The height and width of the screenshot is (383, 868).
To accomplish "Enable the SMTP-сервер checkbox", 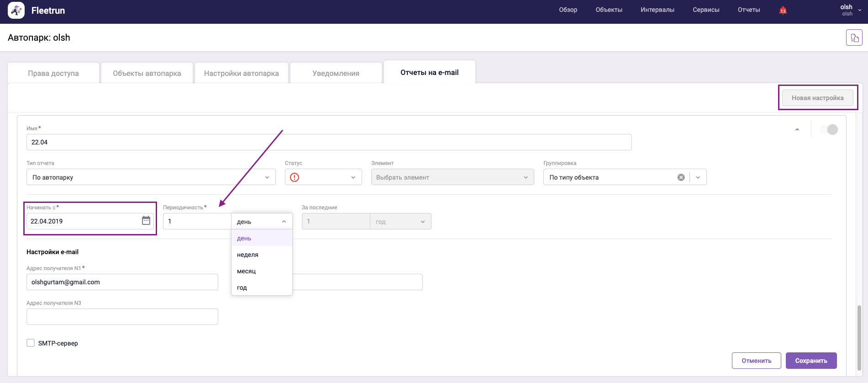I will pyautogui.click(x=31, y=343).
